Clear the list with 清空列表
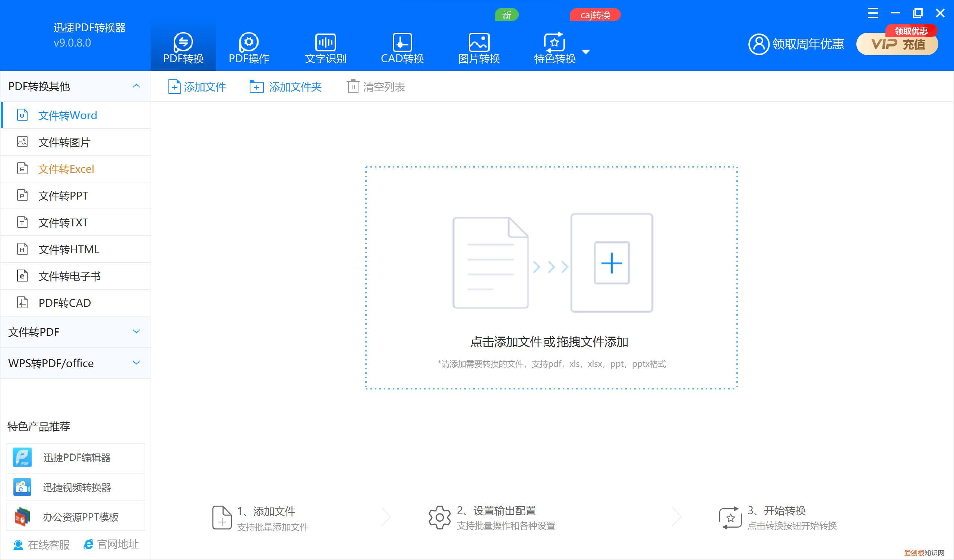 [x=376, y=86]
